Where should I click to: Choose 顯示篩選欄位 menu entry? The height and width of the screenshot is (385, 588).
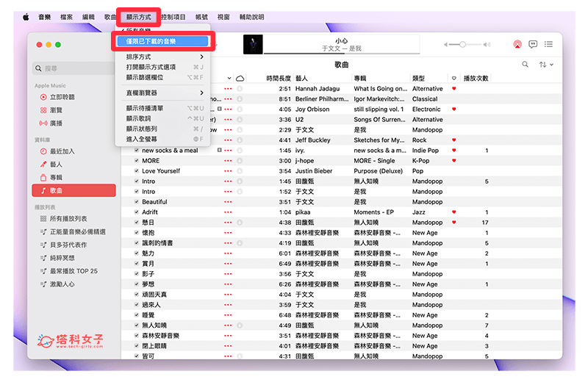[x=162, y=78]
